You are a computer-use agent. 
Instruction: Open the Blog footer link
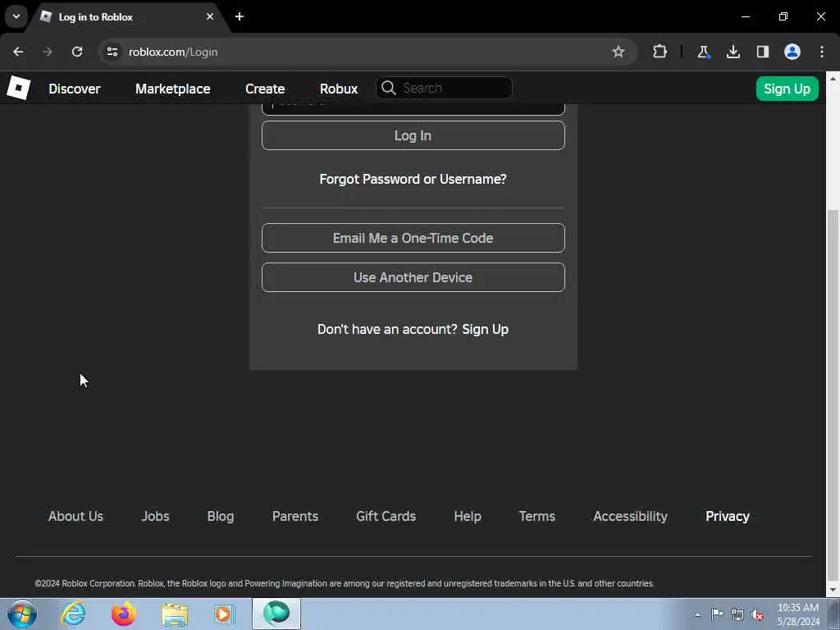221,516
